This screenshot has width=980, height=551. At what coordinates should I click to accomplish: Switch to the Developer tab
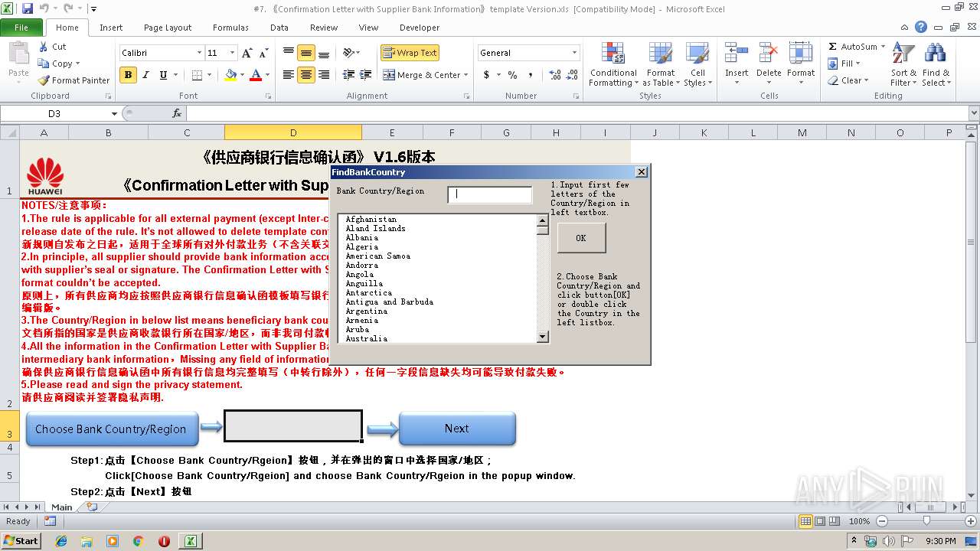coord(420,28)
